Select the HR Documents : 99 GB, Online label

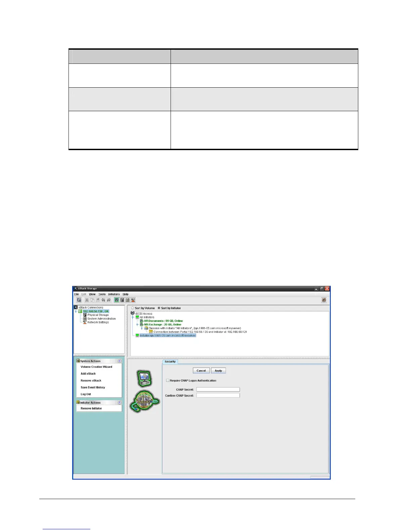(x=164, y=321)
